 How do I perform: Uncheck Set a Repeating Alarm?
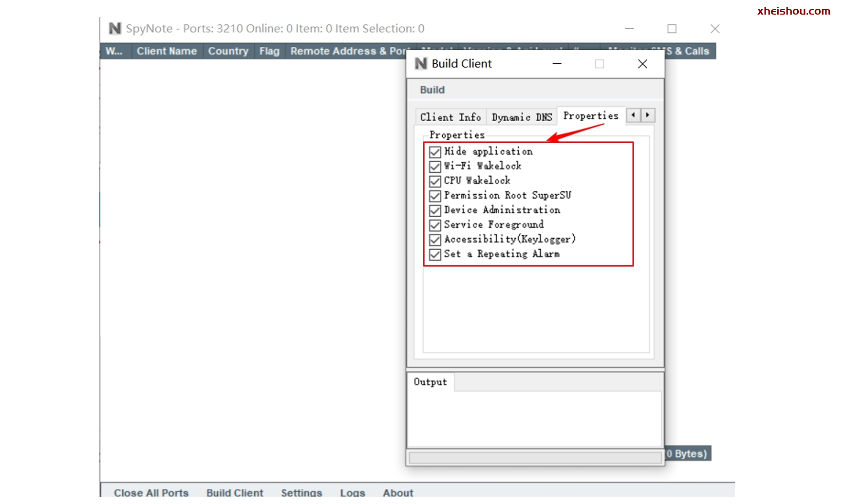point(435,254)
